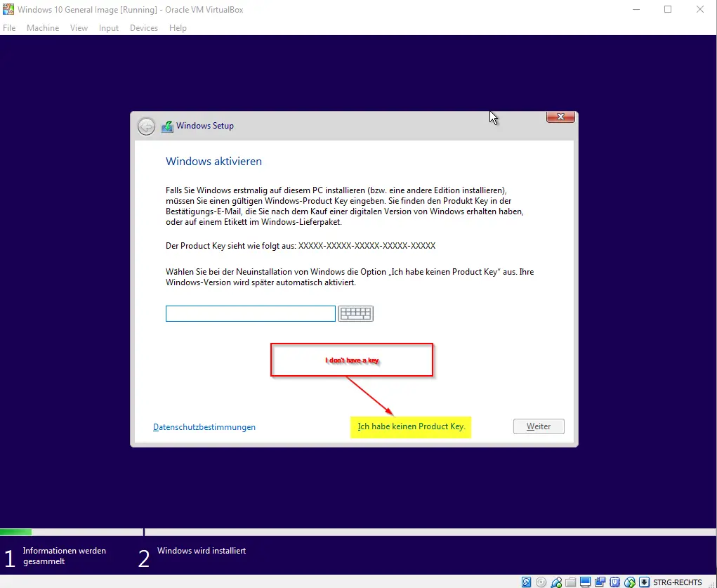Open the on-screen keyboard beside key field
This screenshot has height=588, width=717.
(x=355, y=313)
